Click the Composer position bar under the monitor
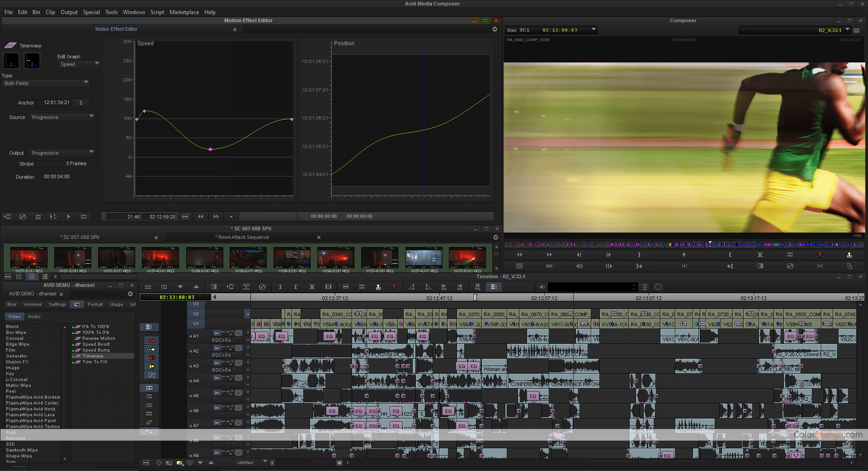This screenshot has height=471, width=868. point(684,244)
